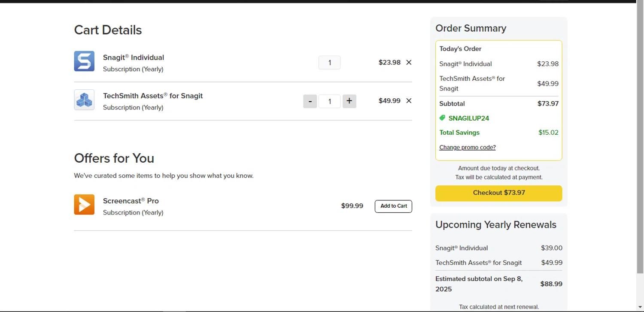644x312 pixels.
Task: Click the TechSmith Assets quantity field
Action: point(330,101)
